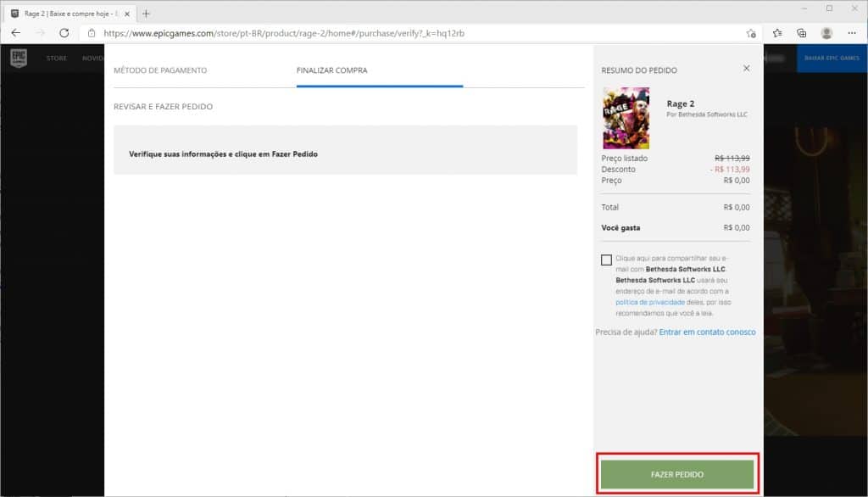Image resolution: width=868 pixels, height=497 pixels.
Task: Open the política de privacidade link
Action: tap(650, 302)
